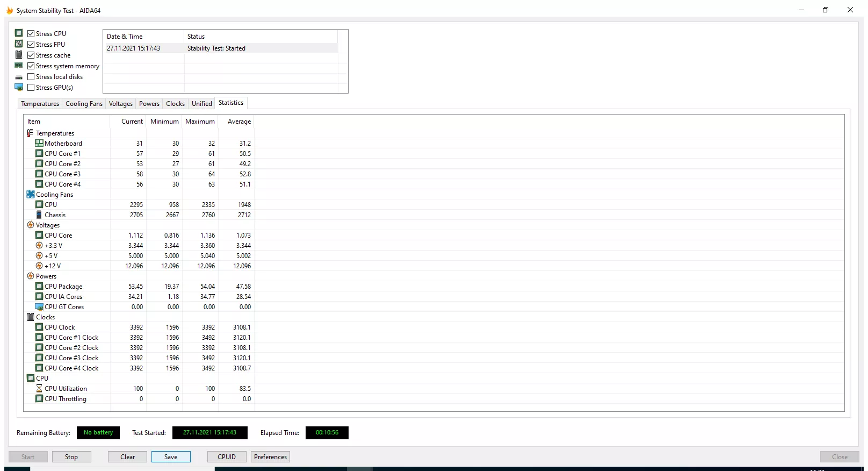
Task: Uncheck the Stress FPU checkbox
Action: [x=31, y=44]
